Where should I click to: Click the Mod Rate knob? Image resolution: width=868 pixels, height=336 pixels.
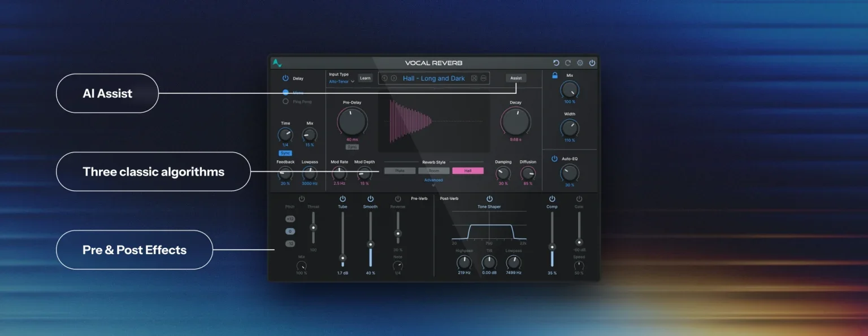coord(339,173)
